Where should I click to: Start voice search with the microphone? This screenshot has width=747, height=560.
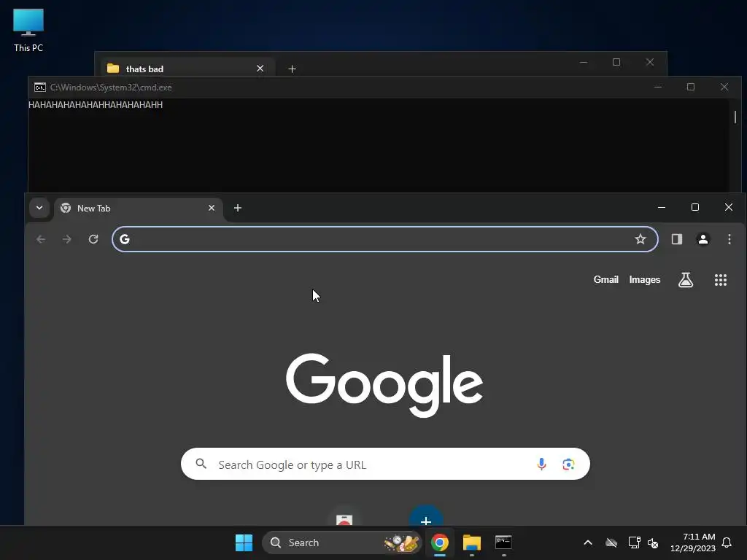coord(541,464)
